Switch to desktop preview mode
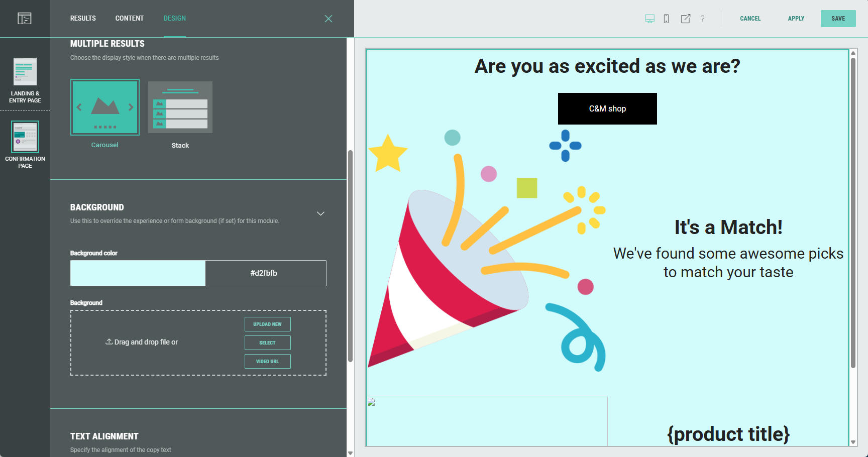This screenshot has width=868, height=457. pos(649,19)
